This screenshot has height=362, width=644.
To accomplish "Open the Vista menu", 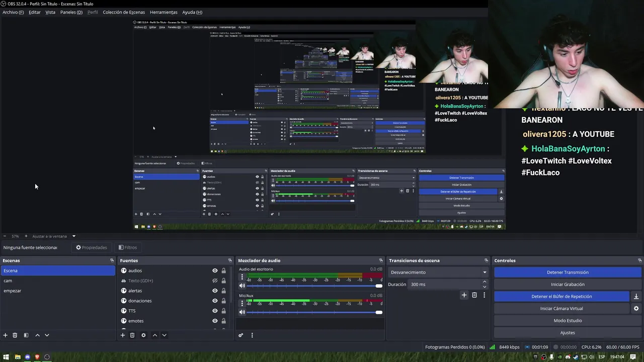I will coord(50,12).
